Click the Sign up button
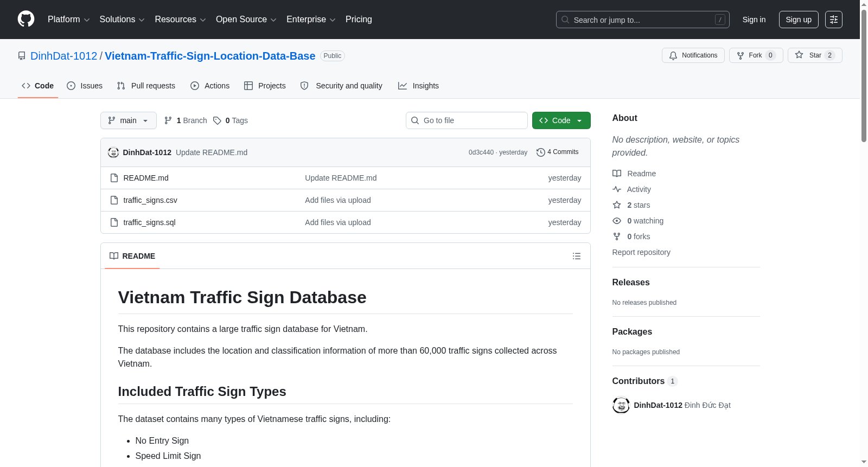 point(798,20)
